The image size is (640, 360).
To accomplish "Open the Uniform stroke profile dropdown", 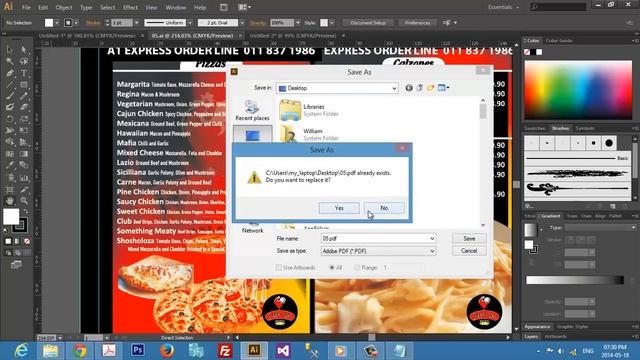I will pos(190,23).
